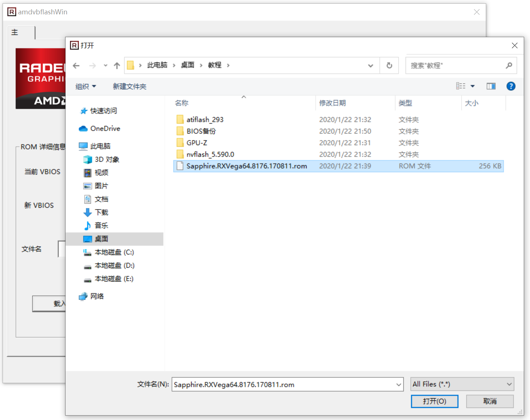Open OneDrive in the sidebar
Viewport: 530px width, 420px height.
(100, 128)
